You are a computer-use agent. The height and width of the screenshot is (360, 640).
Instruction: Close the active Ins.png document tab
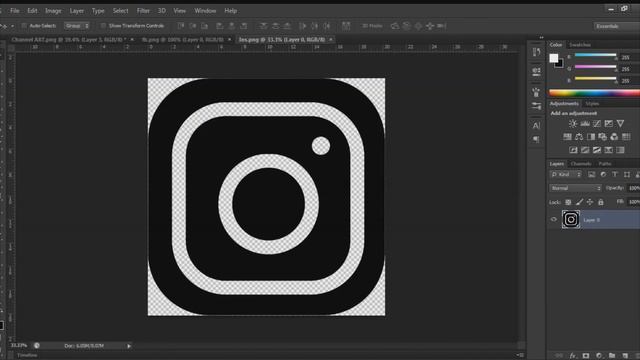point(331,40)
